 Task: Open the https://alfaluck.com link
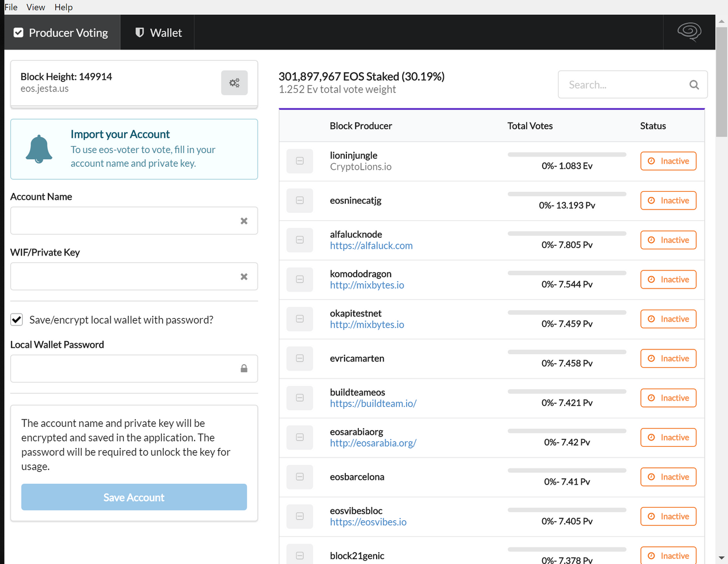371,246
